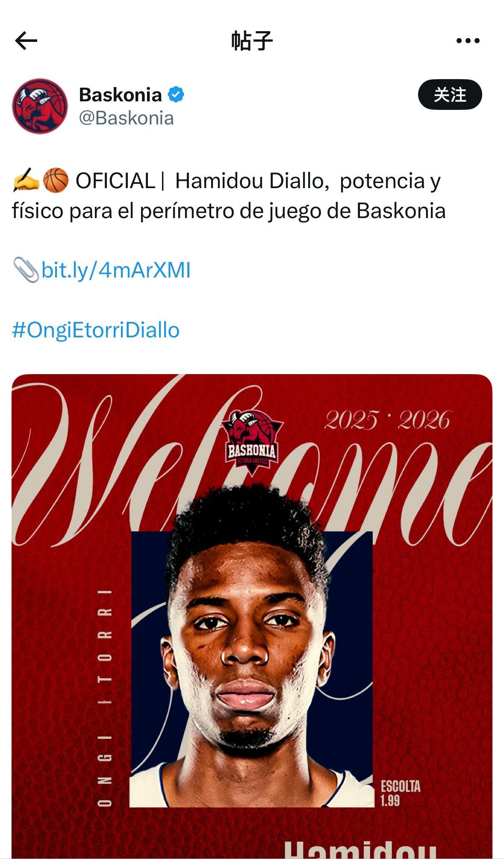Open the three-dot more options menu
Viewport: 504px width, 859px height.
(468, 41)
